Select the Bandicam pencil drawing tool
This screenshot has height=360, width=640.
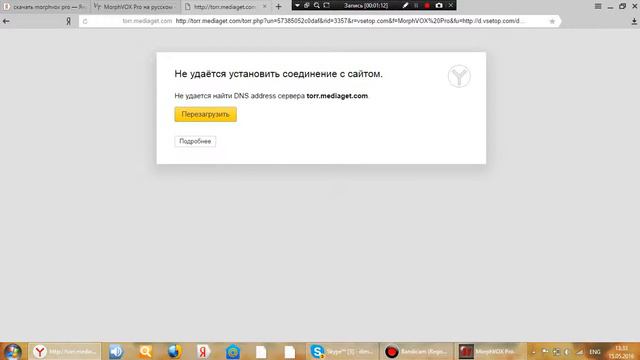tap(405, 5)
